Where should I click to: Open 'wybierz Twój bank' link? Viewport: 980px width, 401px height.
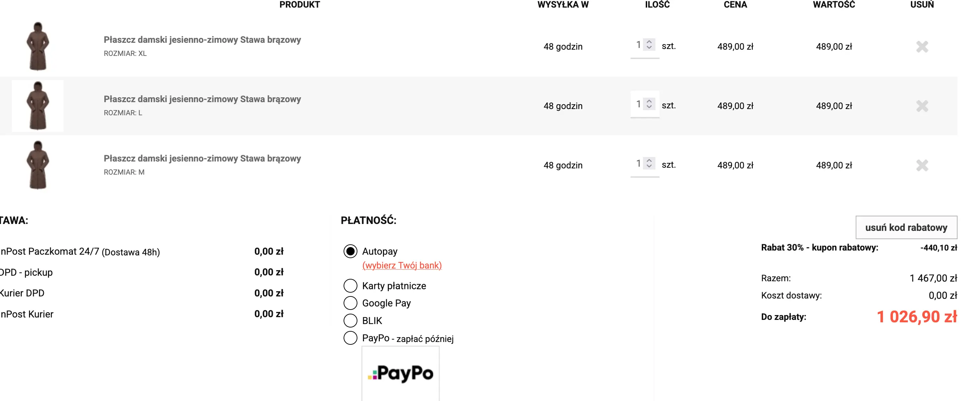coord(402,265)
